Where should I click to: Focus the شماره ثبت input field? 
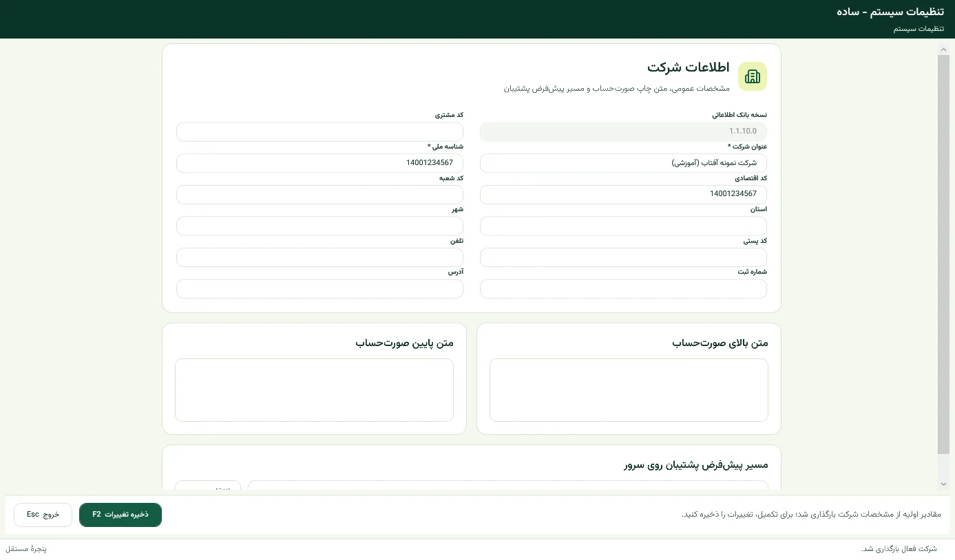[x=623, y=289]
